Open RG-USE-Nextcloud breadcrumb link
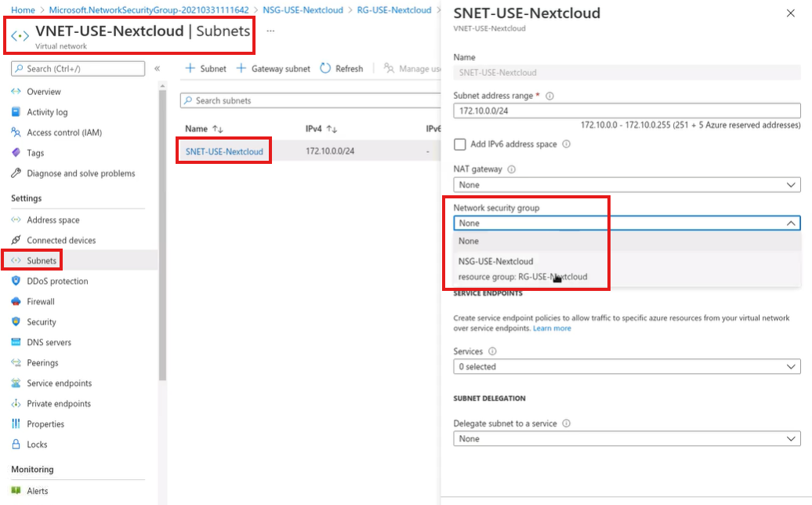This screenshot has height=505, width=812. coord(394,10)
